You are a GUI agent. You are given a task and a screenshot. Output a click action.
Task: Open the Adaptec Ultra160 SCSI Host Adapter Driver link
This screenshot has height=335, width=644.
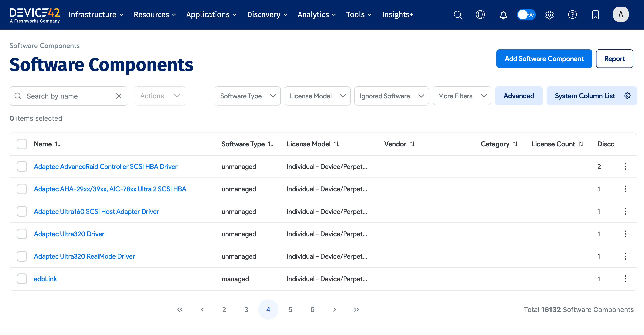96,211
